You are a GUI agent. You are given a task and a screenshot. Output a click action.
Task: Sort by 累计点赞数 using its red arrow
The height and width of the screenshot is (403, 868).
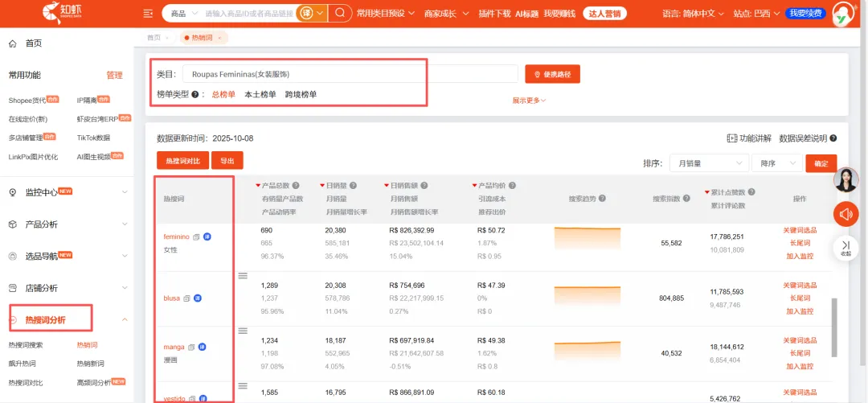pos(707,192)
